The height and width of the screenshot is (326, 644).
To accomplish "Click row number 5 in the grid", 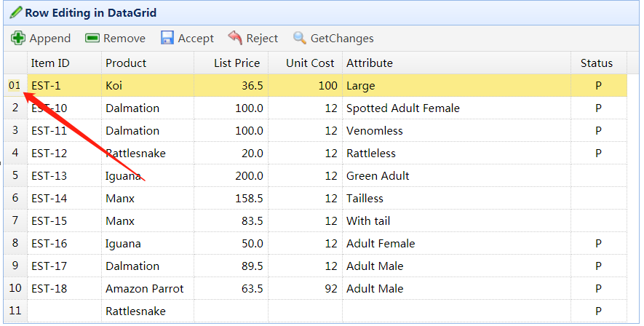I will tap(15, 176).
